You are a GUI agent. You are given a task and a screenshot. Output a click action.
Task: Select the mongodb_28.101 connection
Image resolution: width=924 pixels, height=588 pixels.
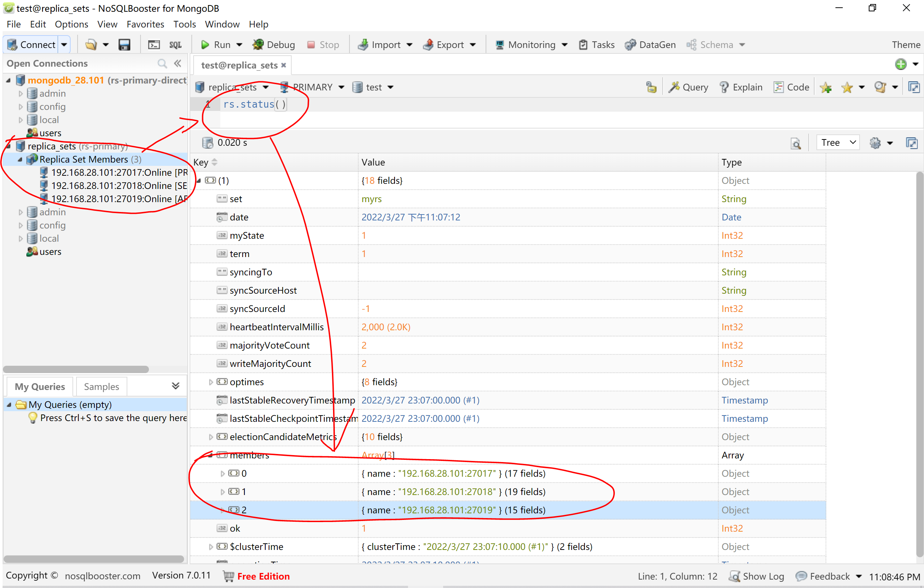[x=66, y=80]
